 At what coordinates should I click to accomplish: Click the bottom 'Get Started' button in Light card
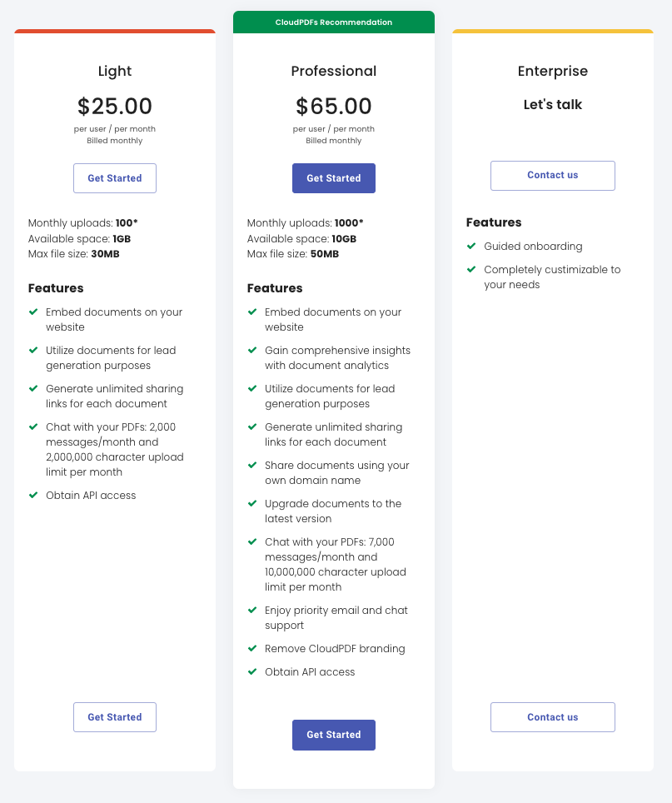click(114, 716)
